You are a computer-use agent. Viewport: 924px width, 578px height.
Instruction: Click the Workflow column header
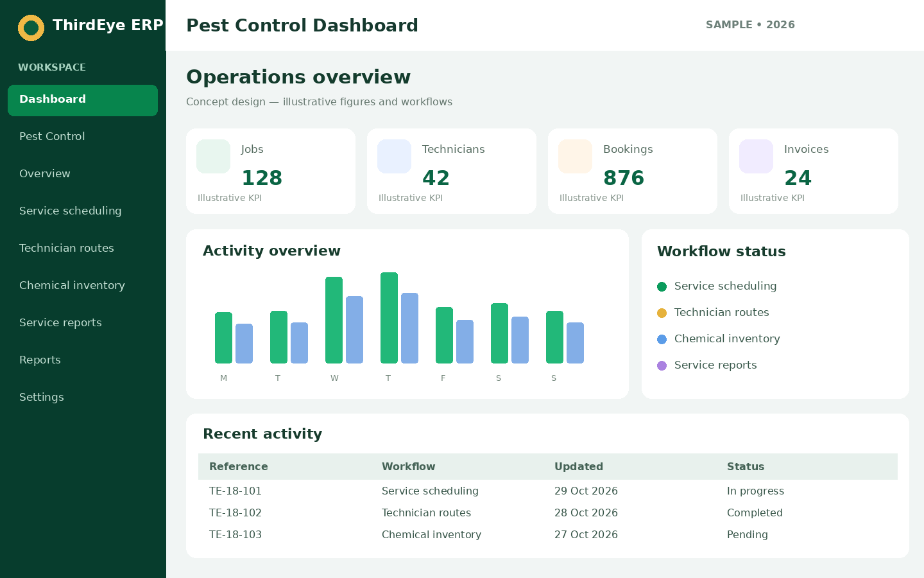[409, 467]
